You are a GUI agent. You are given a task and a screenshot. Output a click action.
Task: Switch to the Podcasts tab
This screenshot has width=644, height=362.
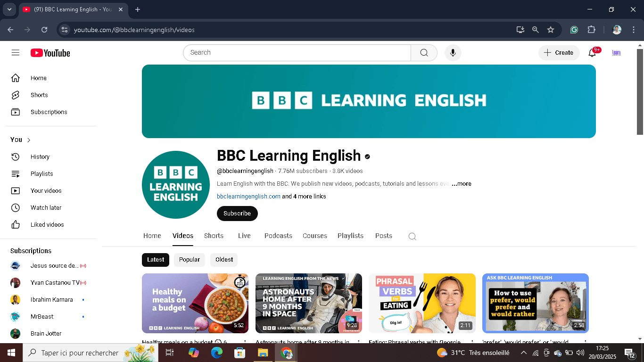point(278,236)
